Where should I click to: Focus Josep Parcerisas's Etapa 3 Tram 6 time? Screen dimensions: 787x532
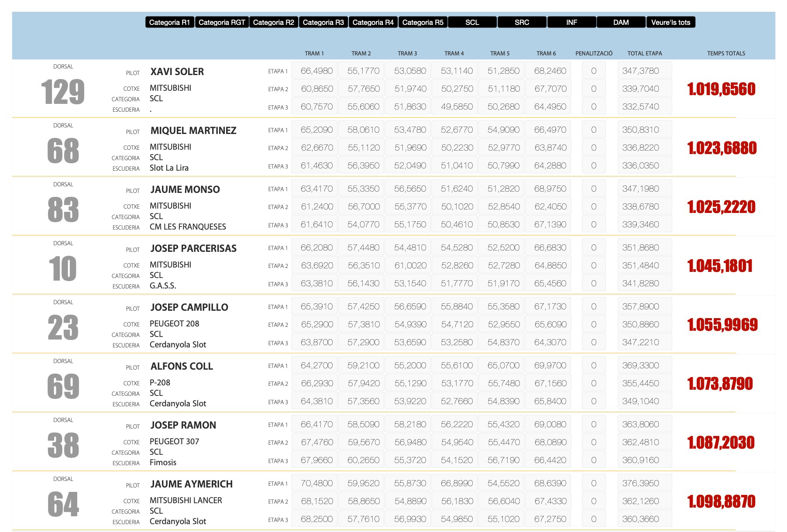550,283
